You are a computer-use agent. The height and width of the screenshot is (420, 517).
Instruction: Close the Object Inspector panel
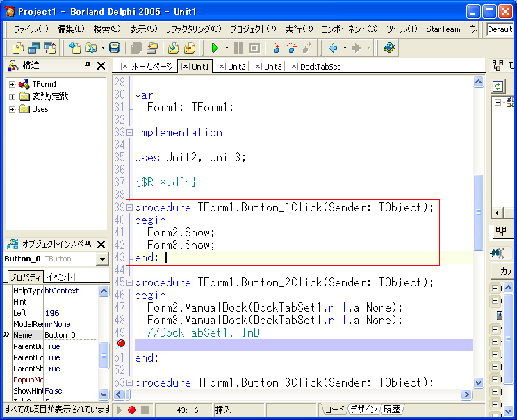101,245
